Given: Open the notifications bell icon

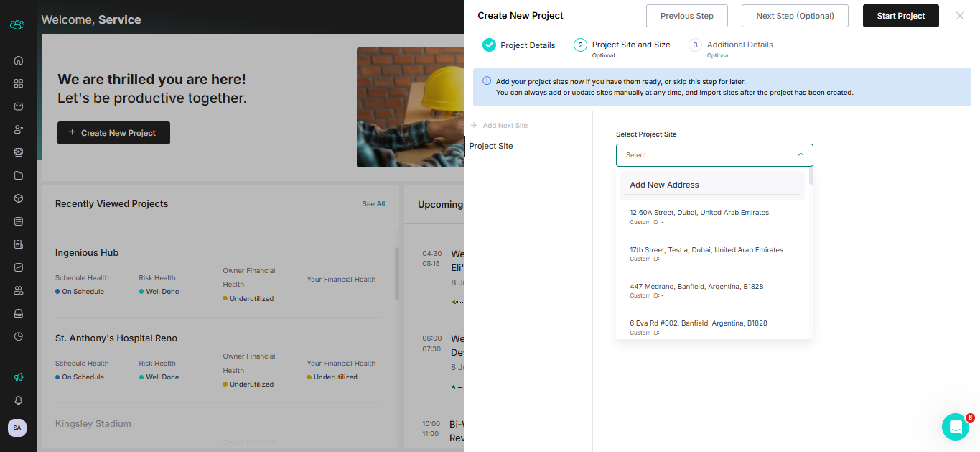Looking at the screenshot, I should [19, 400].
